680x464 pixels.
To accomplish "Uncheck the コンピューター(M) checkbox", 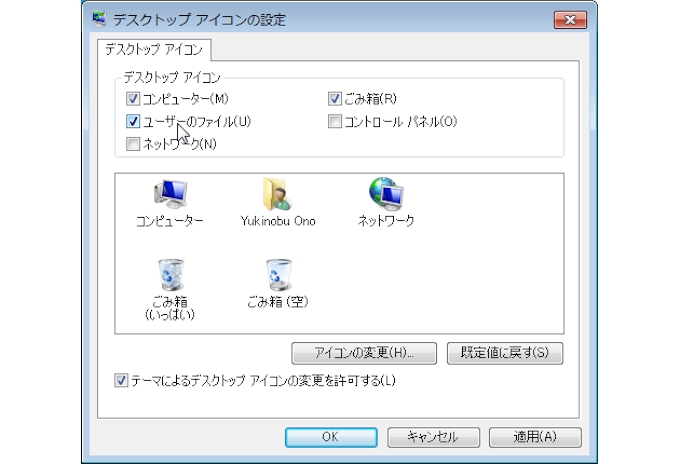I will tap(134, 99).
